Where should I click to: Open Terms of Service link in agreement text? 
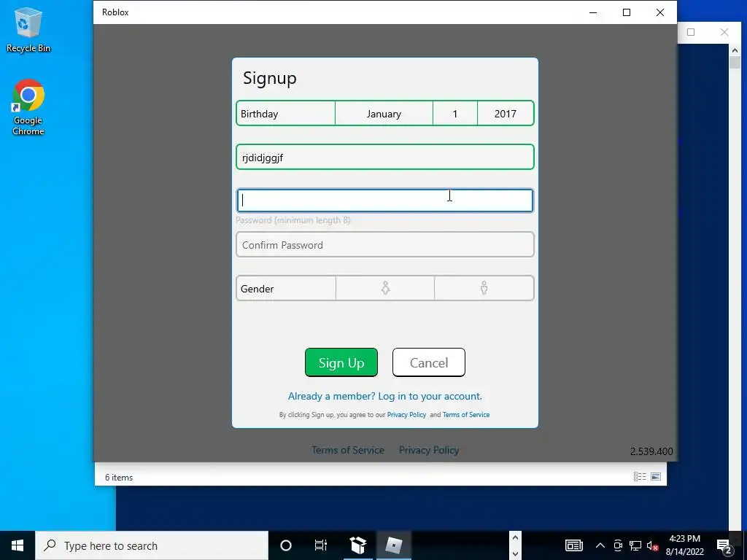tap(466, 415)
